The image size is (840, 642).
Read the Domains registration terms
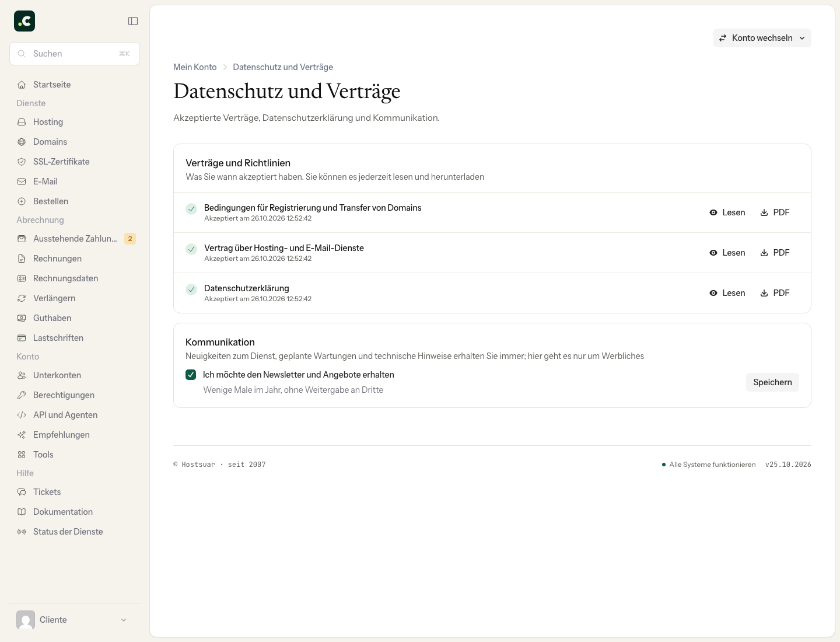[x=727, y=212]
